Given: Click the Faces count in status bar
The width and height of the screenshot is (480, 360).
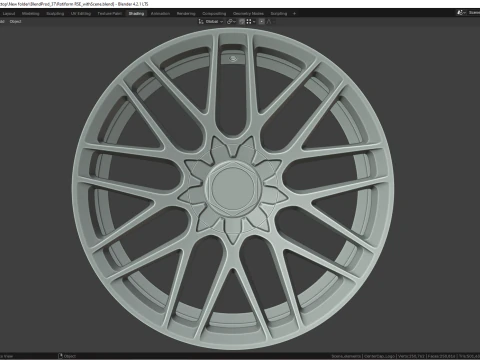Looking at the screenshot, I should pos(442,356).
